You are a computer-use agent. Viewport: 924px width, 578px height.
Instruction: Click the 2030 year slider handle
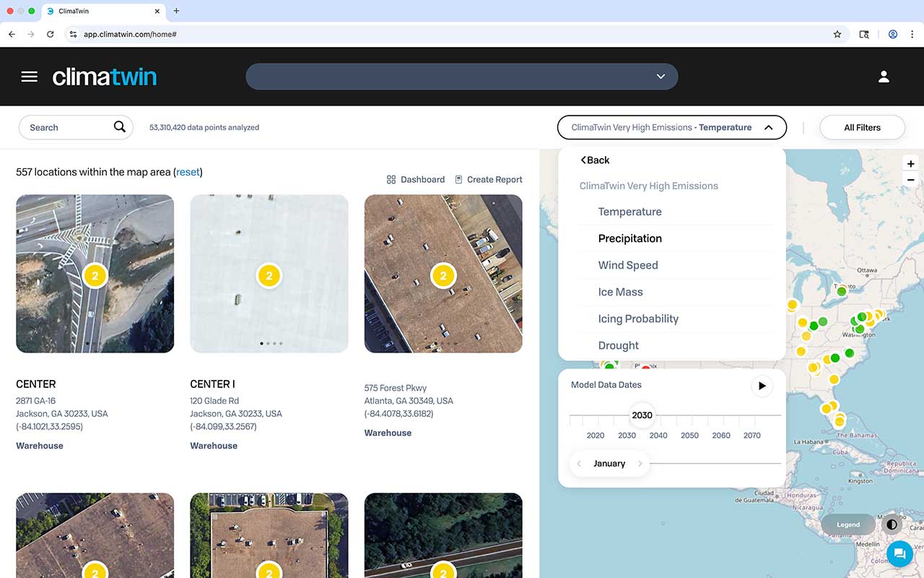point(642,415)
